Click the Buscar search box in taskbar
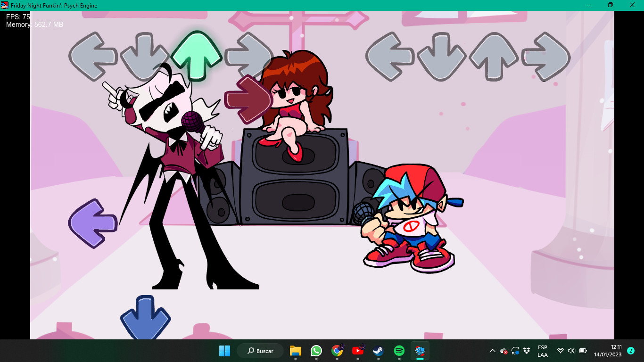 (260, 351)
